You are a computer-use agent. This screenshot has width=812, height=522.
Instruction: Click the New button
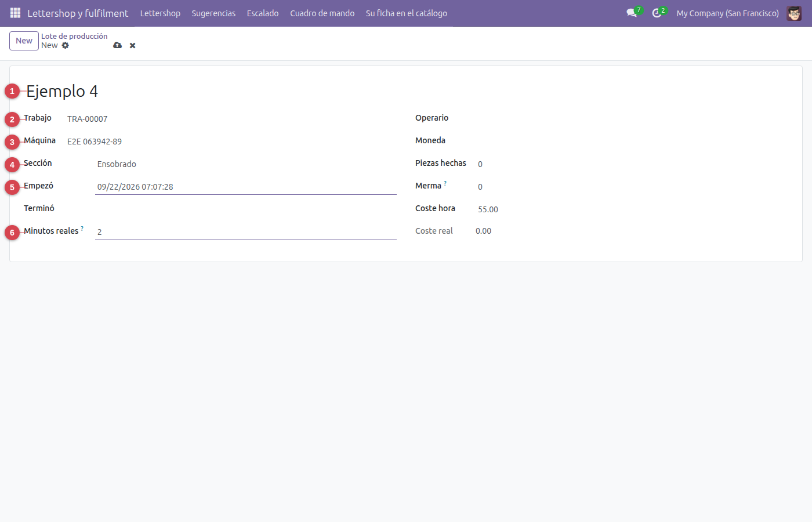tap(24, 41)
